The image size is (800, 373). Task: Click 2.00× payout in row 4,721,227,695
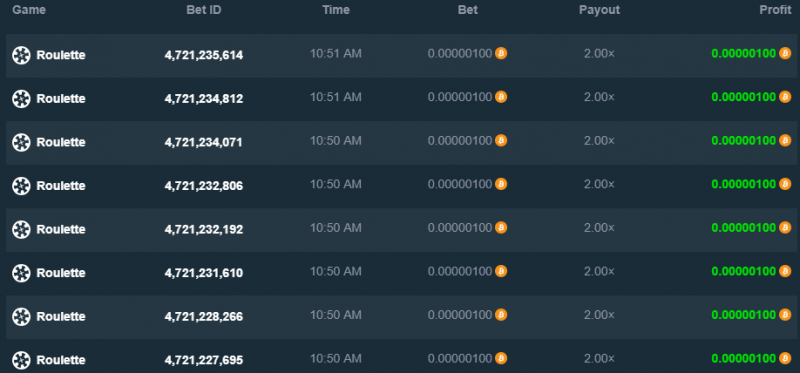[599, 358]
